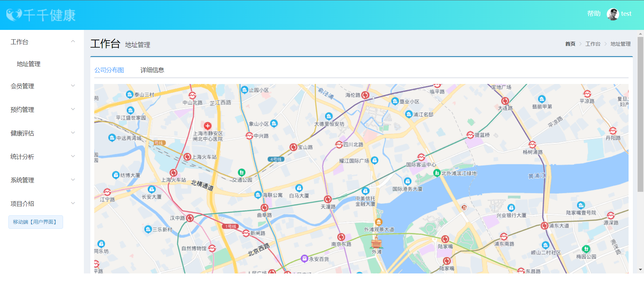This screenshot has width=644, height=303.
Task: Click the 天潼路 metro station icon
Action: [x=328, y=199]
